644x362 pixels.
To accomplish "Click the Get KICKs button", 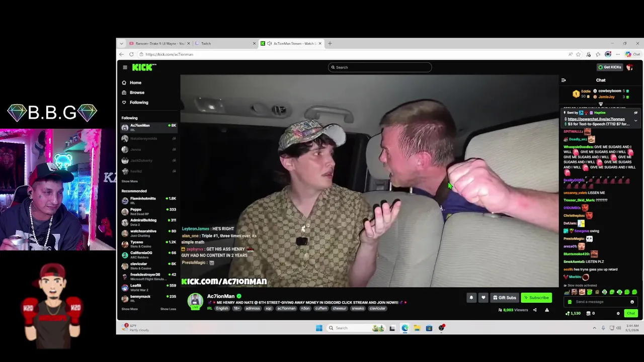I will [x=610, y=67].
